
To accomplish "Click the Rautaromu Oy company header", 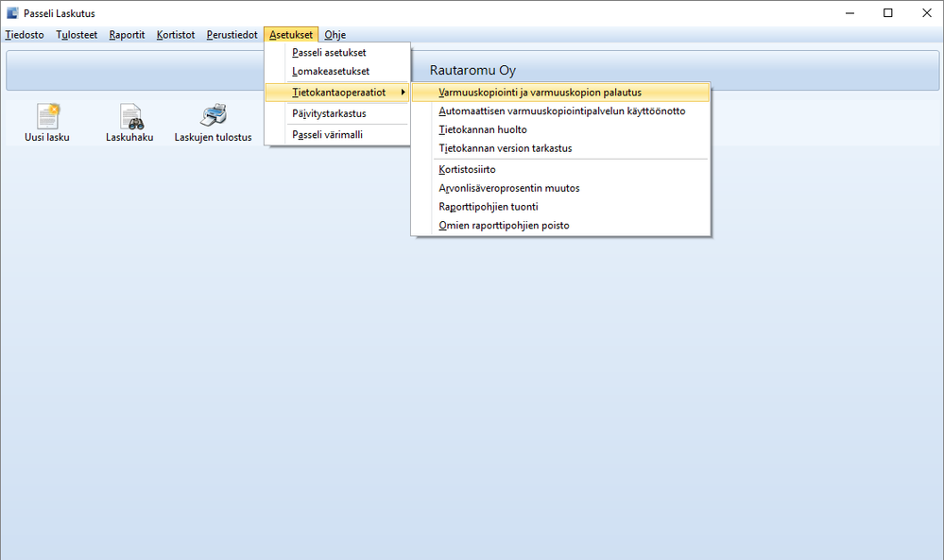I will [472, 71].
